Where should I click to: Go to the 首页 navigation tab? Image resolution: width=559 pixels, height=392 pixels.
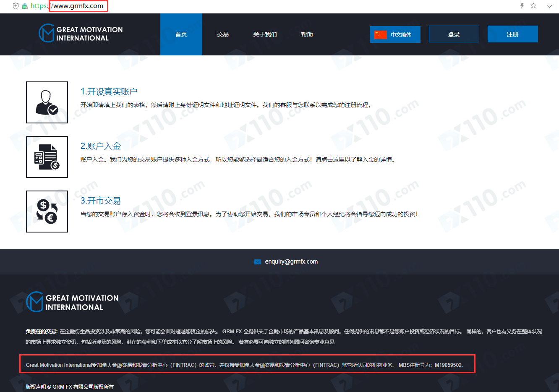click(x=181, y=34)
